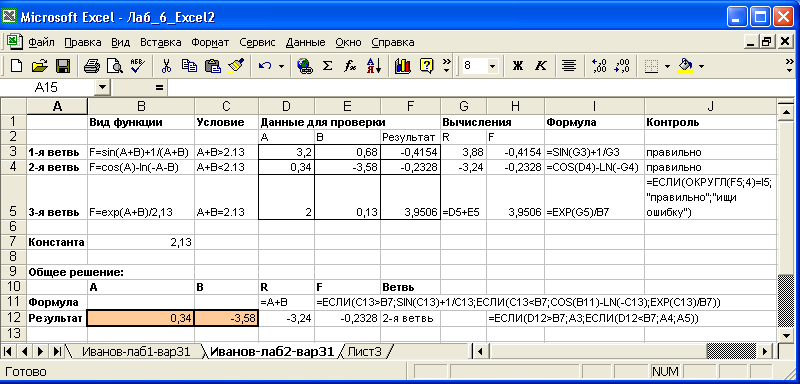This screenshot has width=800, height=384.
Task: Go to first sheet tab navigation arrow
Action: 9,351
